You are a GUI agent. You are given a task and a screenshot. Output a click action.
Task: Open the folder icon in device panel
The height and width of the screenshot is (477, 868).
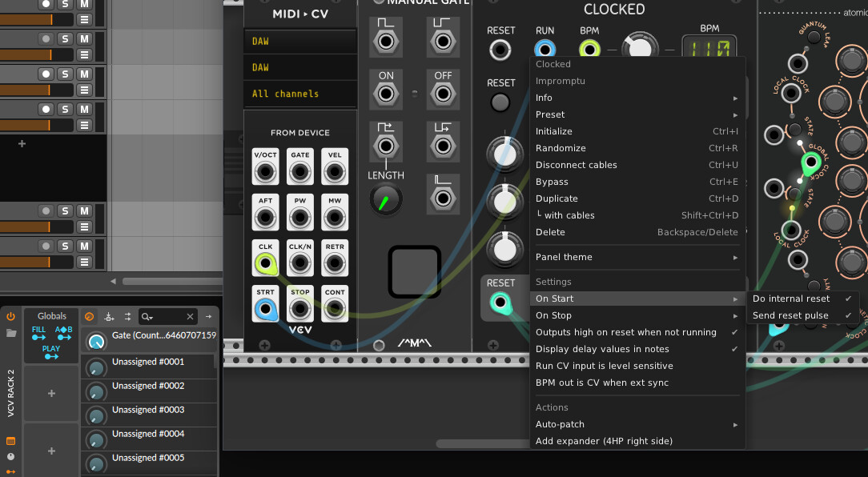click(10, 333)
